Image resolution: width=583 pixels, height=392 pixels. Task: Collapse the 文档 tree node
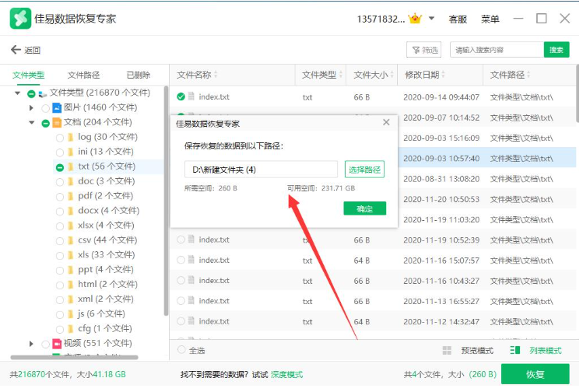(x=32, y=122)
